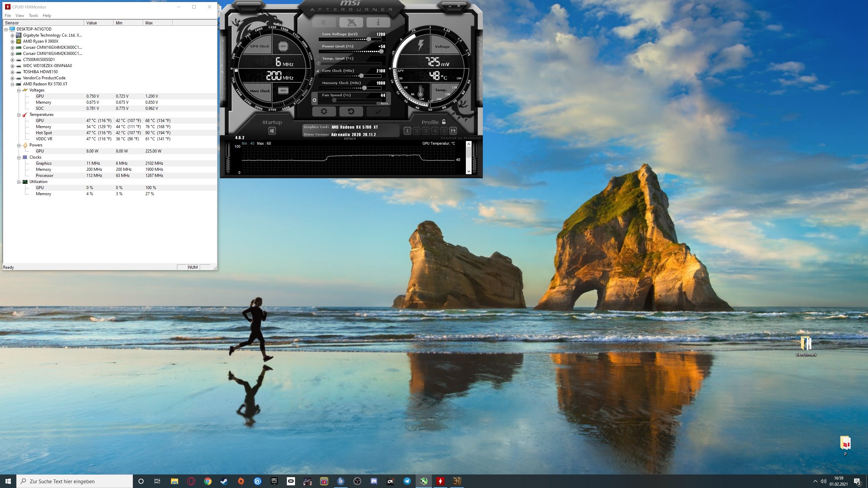868x488 pixels.
Task: Click the OC Scanner jet icon
Action: (x=351, y=22)
